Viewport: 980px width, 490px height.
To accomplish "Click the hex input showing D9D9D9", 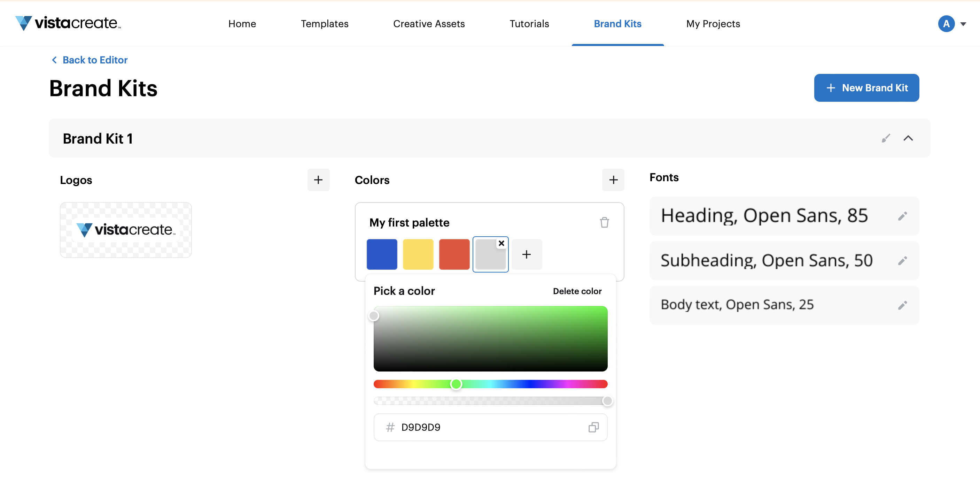I will (490, 427).
